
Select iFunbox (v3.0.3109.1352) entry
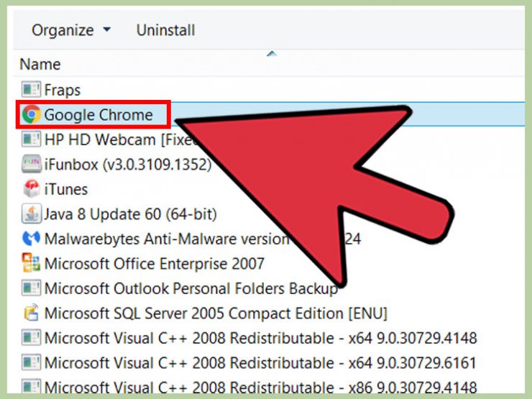click(x=128, y=165)
